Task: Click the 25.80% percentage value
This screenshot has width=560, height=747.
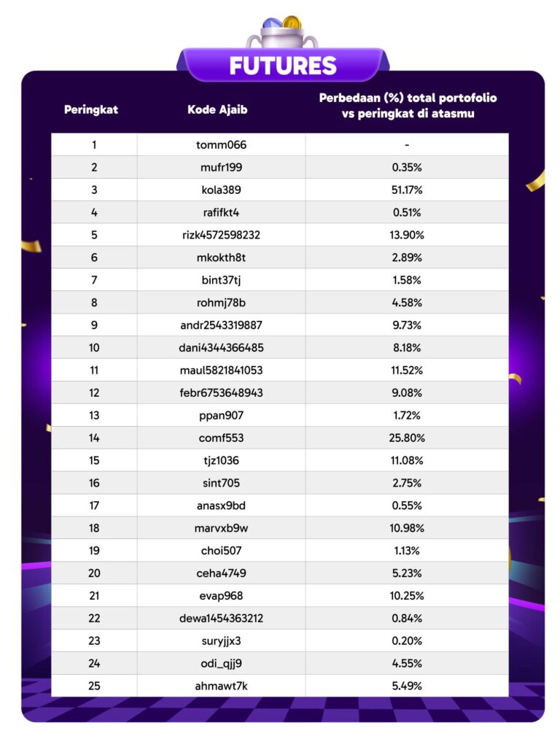Action: [x=408, y=438]
